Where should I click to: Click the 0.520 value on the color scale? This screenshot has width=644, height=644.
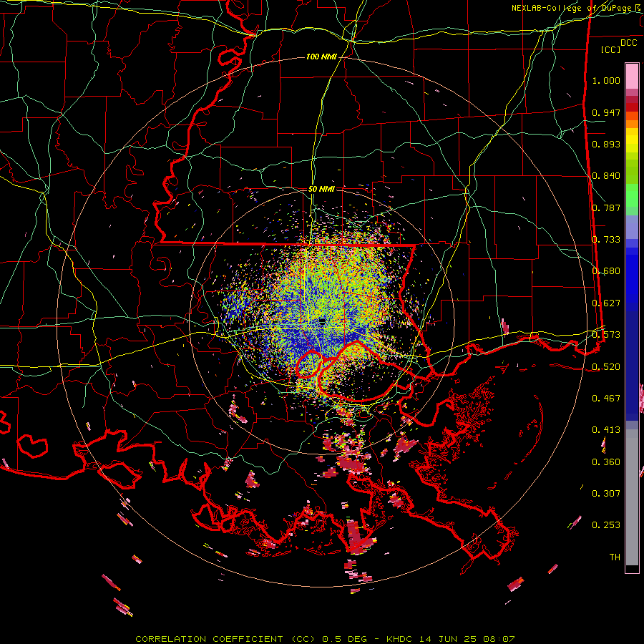coord(606,366)
